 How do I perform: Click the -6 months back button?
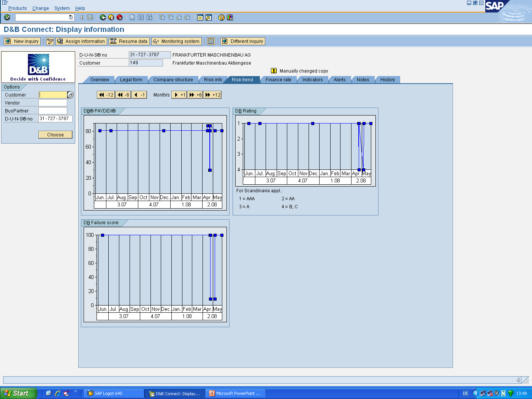[x=123, y=95]
